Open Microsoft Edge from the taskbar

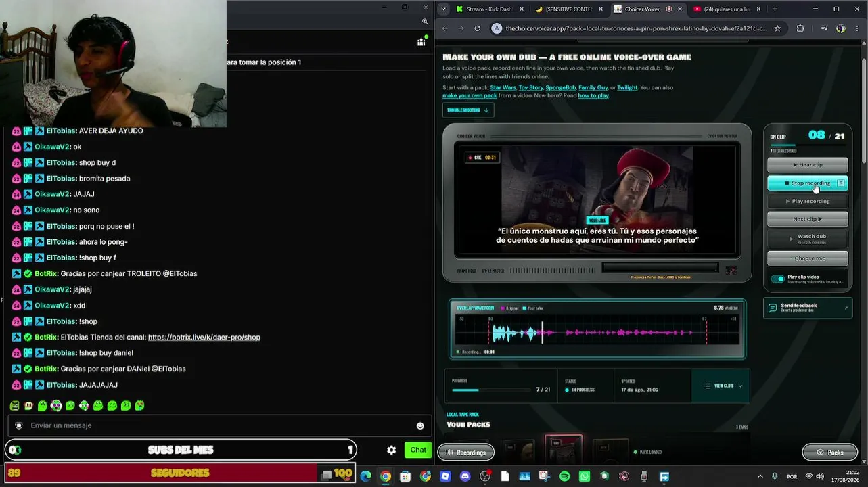(x=365, y=476)
